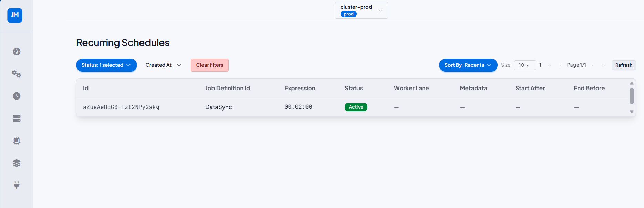The height and width of the screenshot is (208, 644).
Task: Go to first page double-arrow
Action: coord(550,65)
